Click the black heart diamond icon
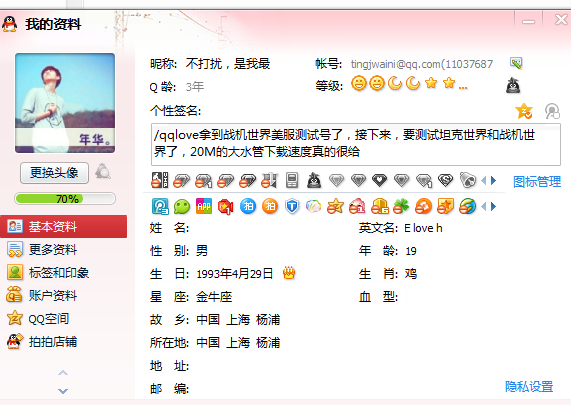This screenshot has height=405, width=571. pos(379,180)
